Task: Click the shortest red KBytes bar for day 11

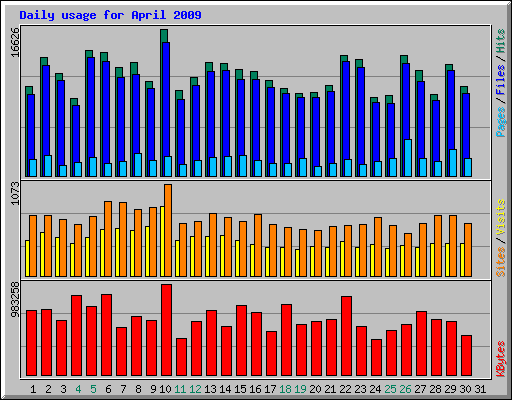Action: [181, 357]
